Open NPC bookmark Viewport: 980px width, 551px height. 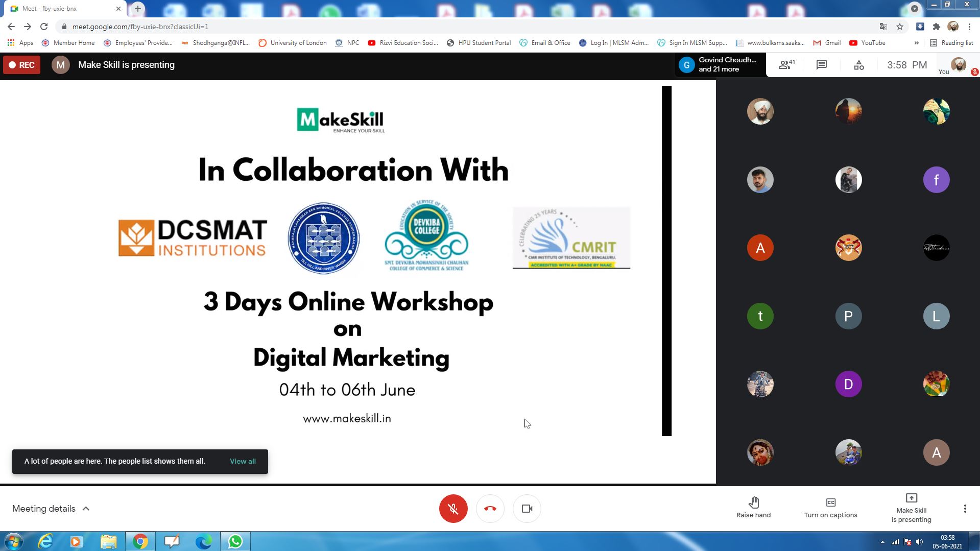click(x=347, y=43)
